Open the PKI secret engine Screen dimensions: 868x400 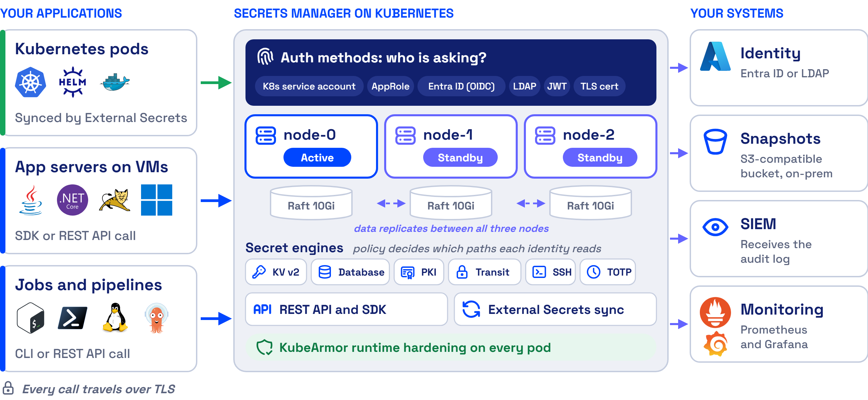pyautogui.click(x=419, y=272)
